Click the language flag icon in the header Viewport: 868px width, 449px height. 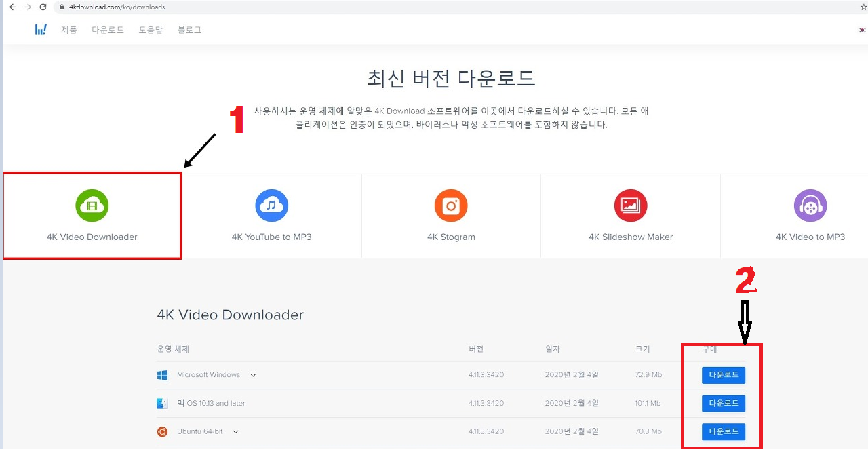863,30
